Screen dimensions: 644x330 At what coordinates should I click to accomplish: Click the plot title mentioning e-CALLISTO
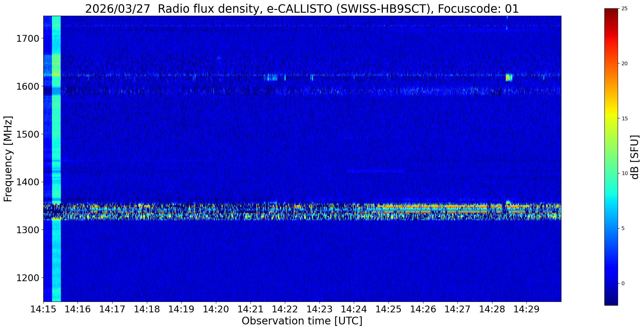tap(302, 9)
